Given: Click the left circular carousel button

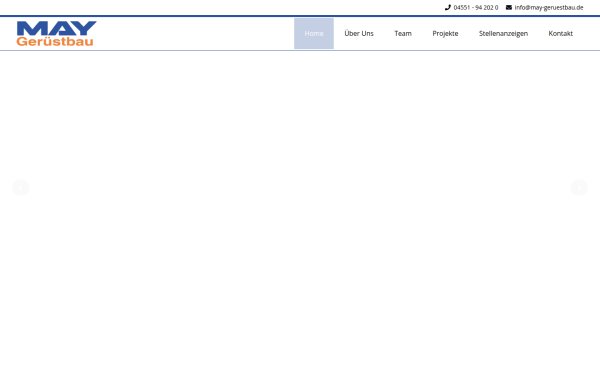Looking at the screenshot, I should click(x=21, y=188).
